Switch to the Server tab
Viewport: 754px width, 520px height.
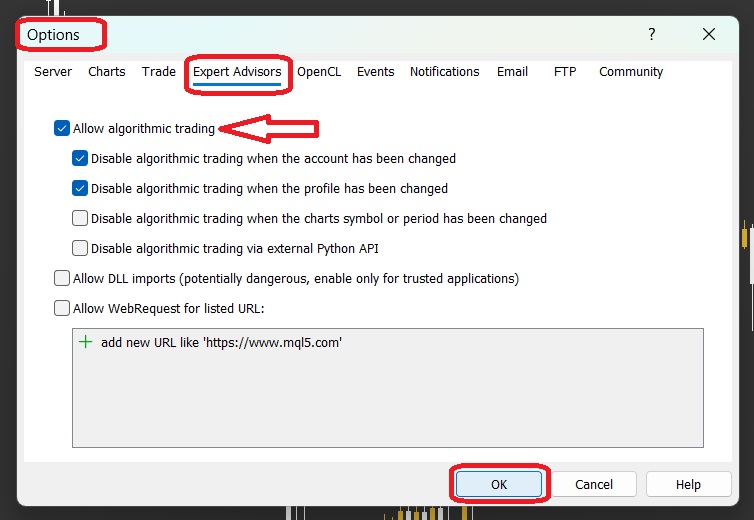pyautogui.click(x=53, y=72)
